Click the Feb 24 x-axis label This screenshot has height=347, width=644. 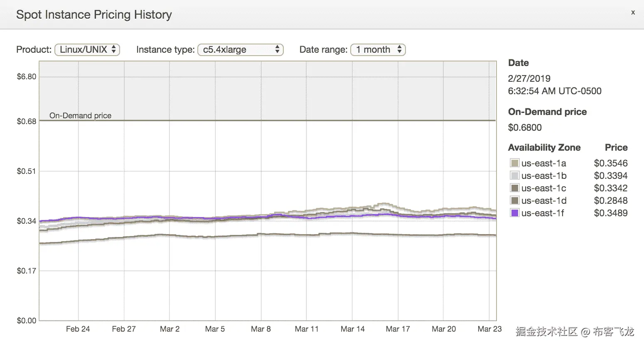(x=78, y=329)
